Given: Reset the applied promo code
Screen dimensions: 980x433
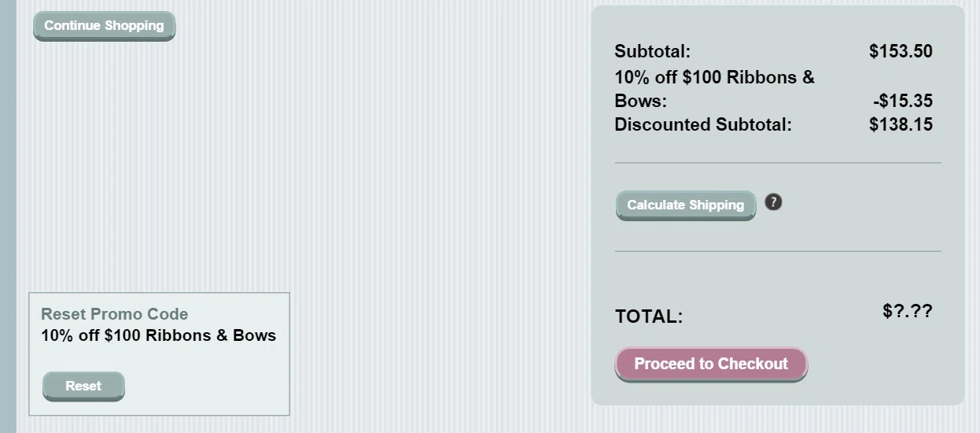Looking at the screenshot, I should pos(83,387).
